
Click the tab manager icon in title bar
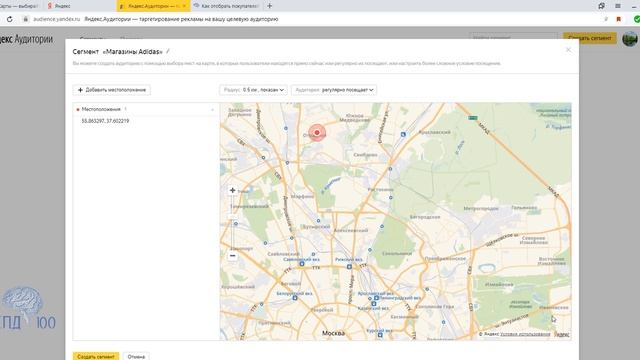[x=601, y=6]
